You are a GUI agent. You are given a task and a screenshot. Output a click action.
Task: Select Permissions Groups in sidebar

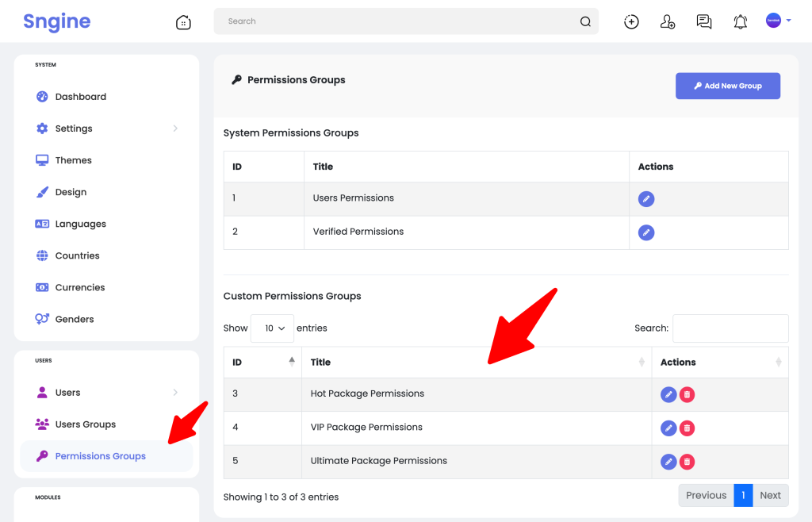pyautogui.click(x=106, y=456)
